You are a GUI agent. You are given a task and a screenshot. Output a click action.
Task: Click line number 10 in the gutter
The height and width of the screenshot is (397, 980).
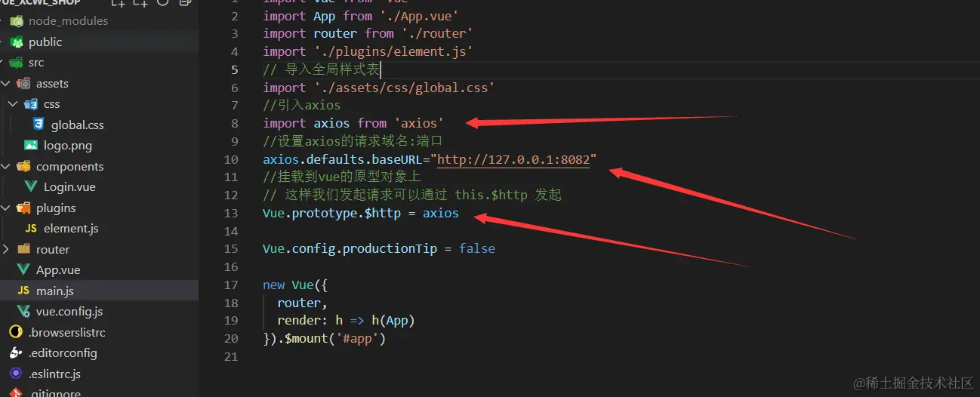(231, 159)
